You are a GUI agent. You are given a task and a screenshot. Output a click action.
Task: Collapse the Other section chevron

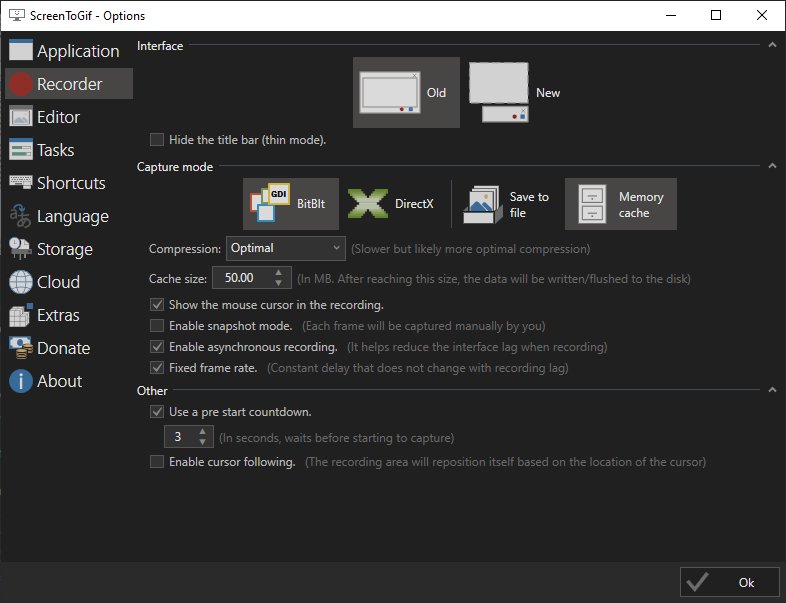click(x=772, y=390)
